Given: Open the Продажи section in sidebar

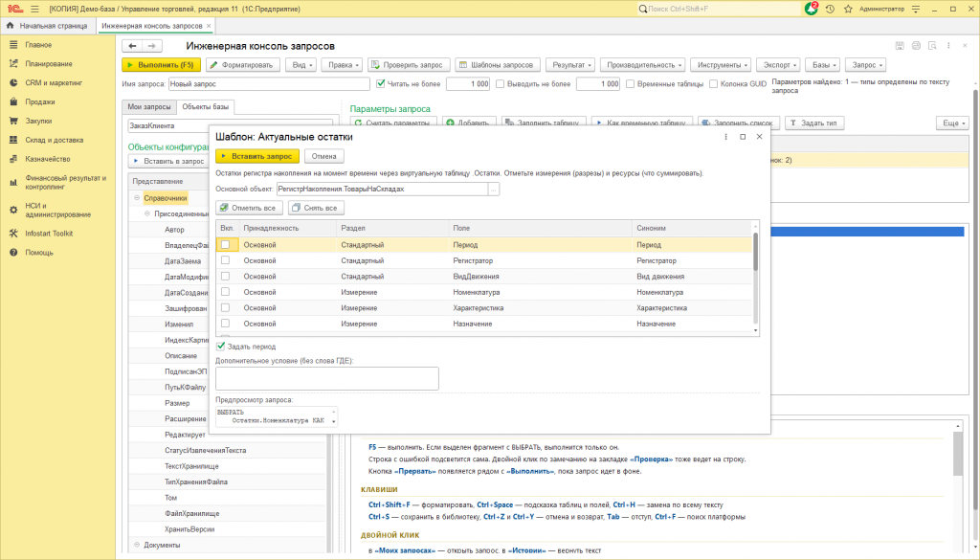Looking at the screenshot, I should pyautogui.click(x=40, y=101).
